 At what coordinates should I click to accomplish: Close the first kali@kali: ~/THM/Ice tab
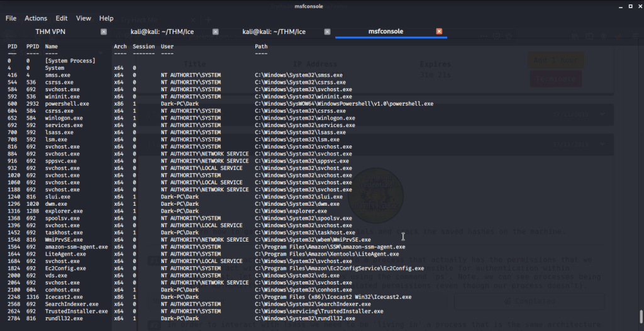pyautogui.click(x=215, y=31)
